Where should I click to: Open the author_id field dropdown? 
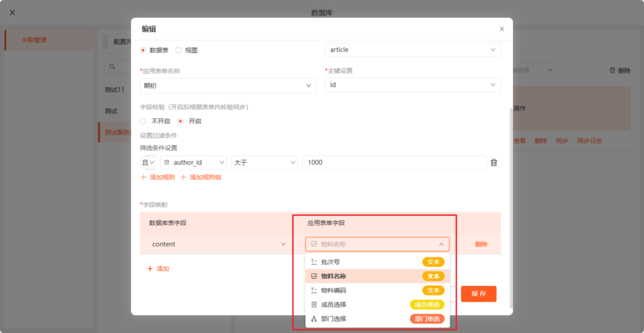(x=193, y=163)
